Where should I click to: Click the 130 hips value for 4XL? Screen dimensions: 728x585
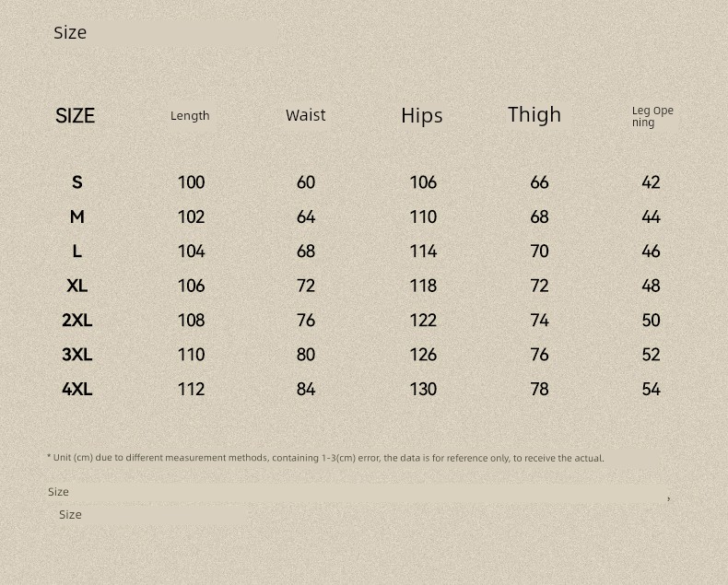tap(423, 389)
